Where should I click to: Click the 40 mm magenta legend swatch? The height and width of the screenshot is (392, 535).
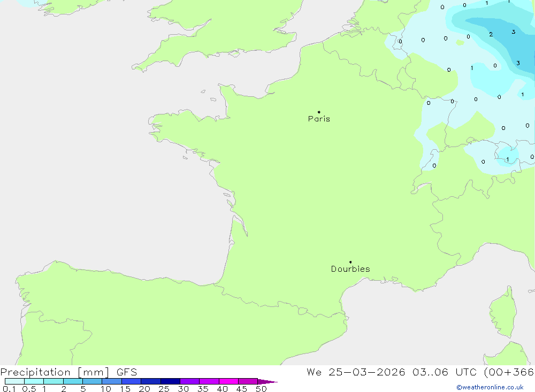point(228,381)
